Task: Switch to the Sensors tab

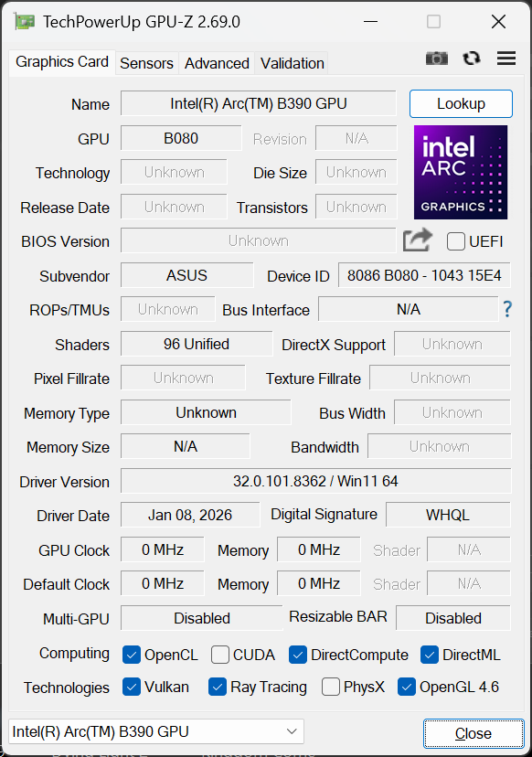Action: (x=146, y=63)
